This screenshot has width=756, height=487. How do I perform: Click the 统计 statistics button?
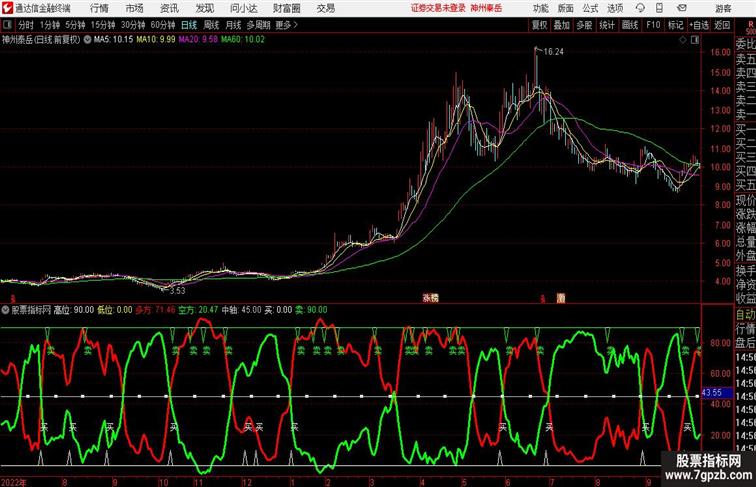(607, 25)
